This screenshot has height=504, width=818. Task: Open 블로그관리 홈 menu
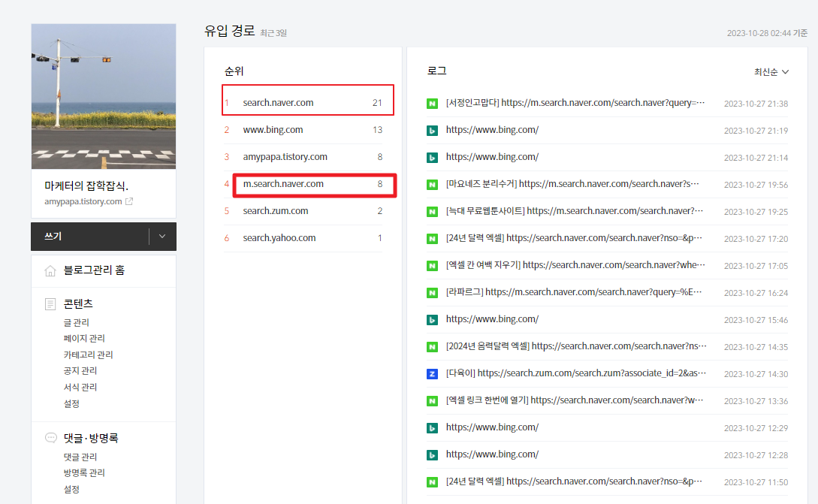point(94,270)
